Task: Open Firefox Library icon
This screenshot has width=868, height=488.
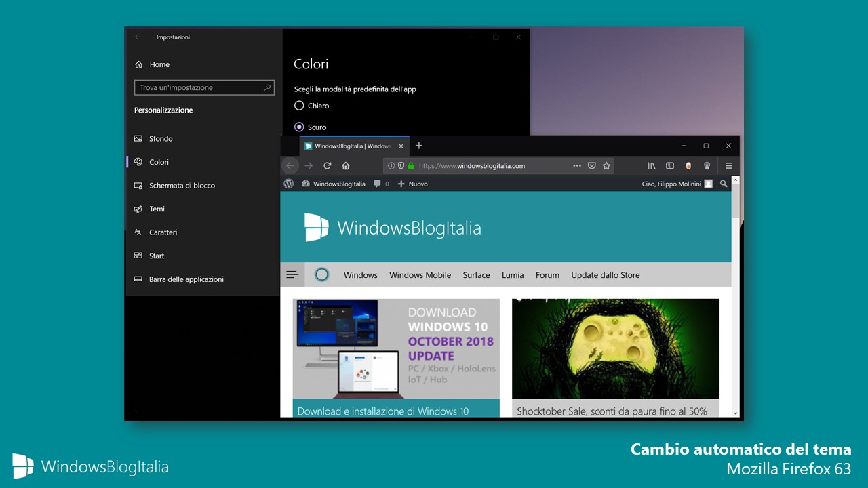Action: click(652, 165)
